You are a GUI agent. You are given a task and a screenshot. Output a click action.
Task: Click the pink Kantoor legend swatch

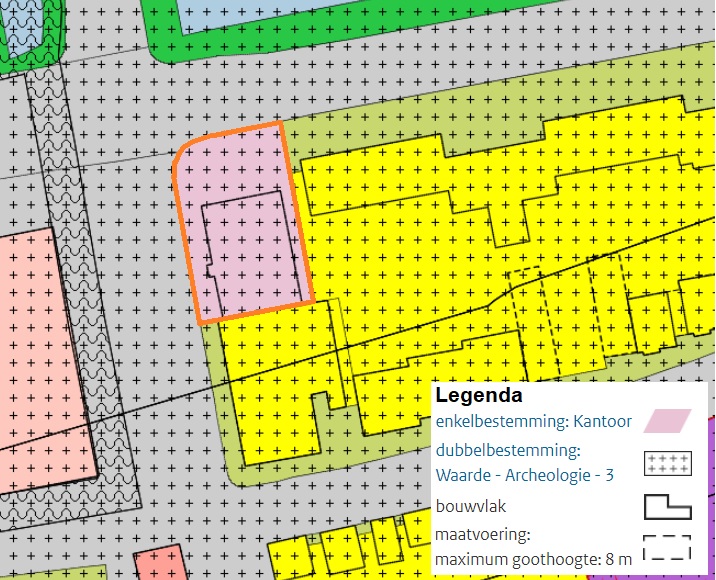[666, 421]
